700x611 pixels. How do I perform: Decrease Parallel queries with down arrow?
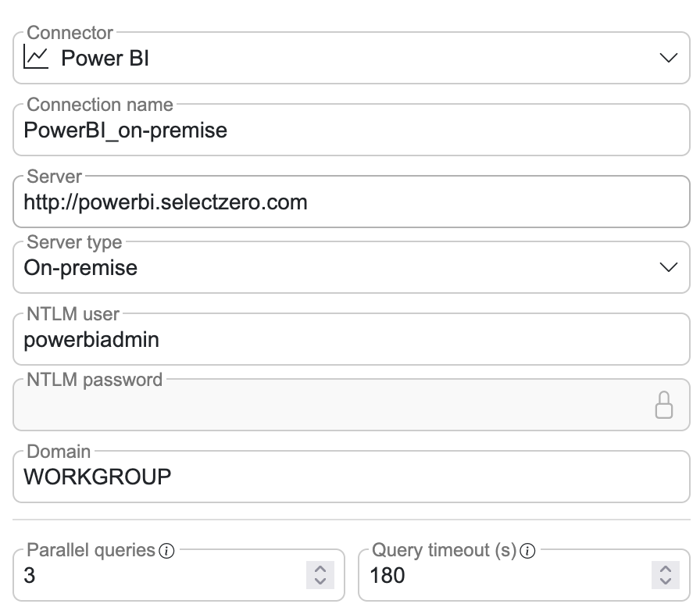click(x=320, y=582)
